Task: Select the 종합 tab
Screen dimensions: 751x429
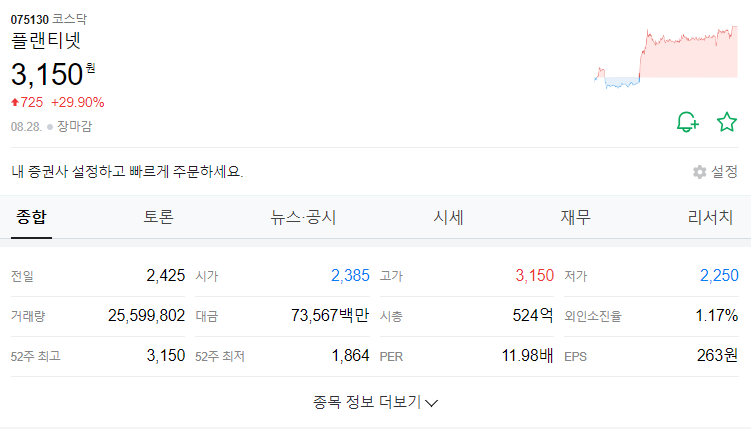Action: (31, 217)
